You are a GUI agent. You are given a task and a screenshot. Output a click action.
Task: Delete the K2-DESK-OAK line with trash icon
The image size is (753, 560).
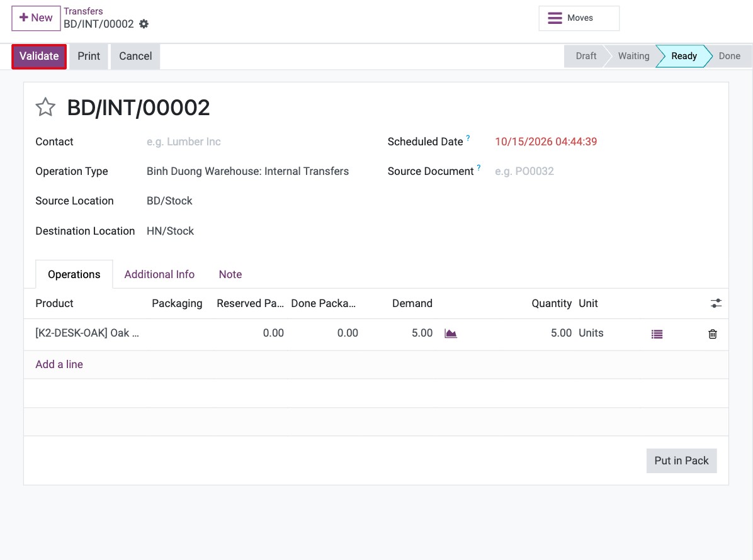pyautogui.click(x=712, y=334)
